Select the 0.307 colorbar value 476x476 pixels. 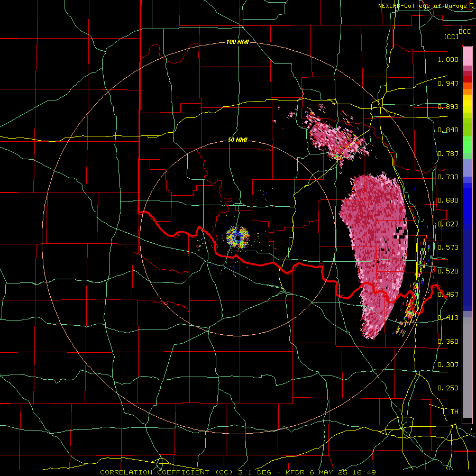448,365
